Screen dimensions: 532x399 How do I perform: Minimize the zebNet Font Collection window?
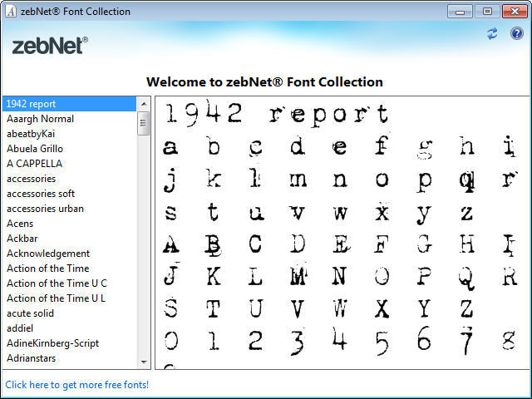click(460, 12)
